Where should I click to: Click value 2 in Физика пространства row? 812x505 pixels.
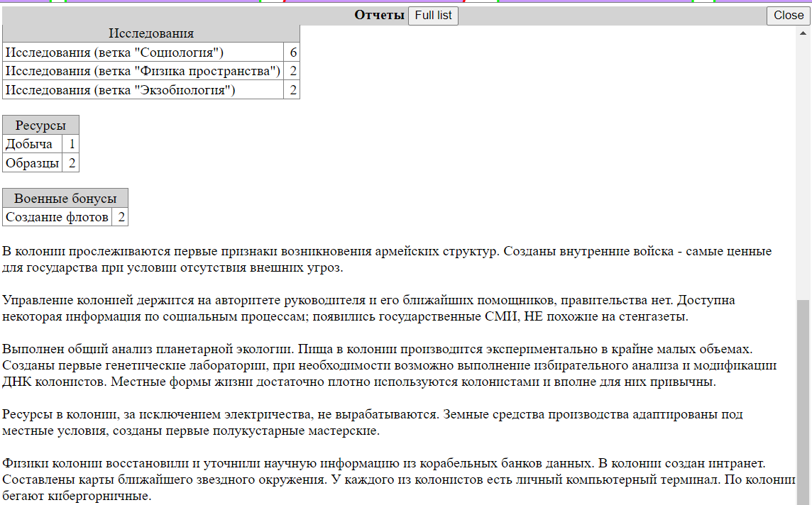pos(292,71)
